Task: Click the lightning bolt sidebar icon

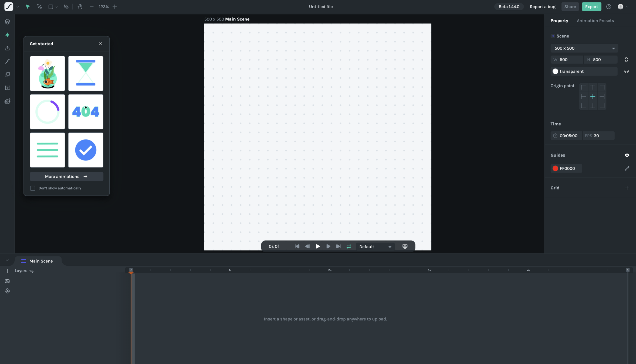Action: [x=7, y=35]
